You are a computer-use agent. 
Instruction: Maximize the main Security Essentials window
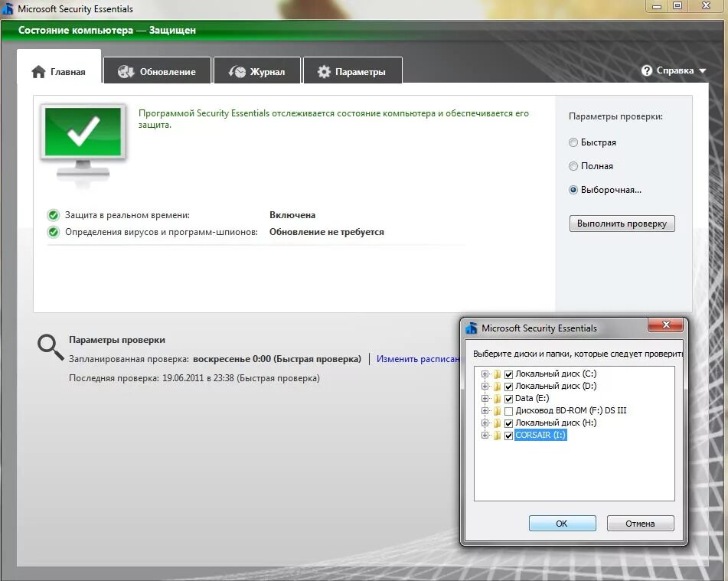(x=677, y=6)
